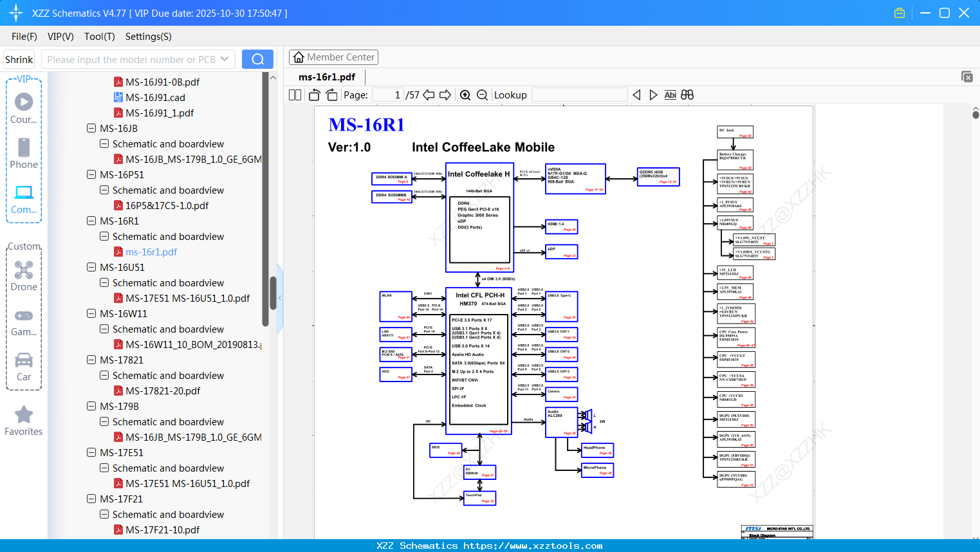Click the document viewer scrollbar handle
980x552 pixels.
click(x=975, y=115)
